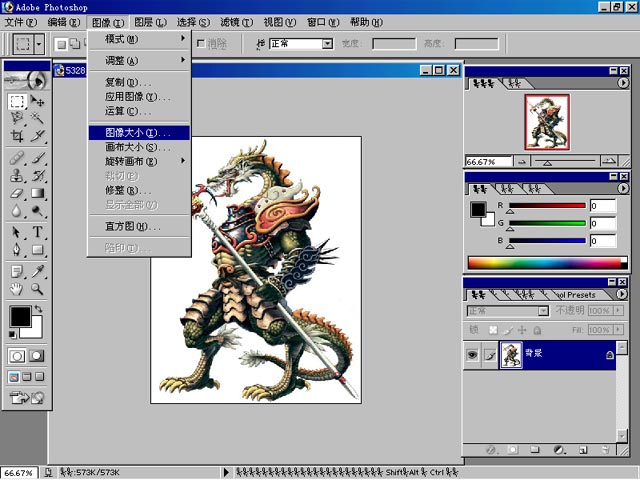Screen dimensions: 640x480
Task: Open Layers panel flyout menu arrow
Action: pyautogui.click(x=621, y=293)
